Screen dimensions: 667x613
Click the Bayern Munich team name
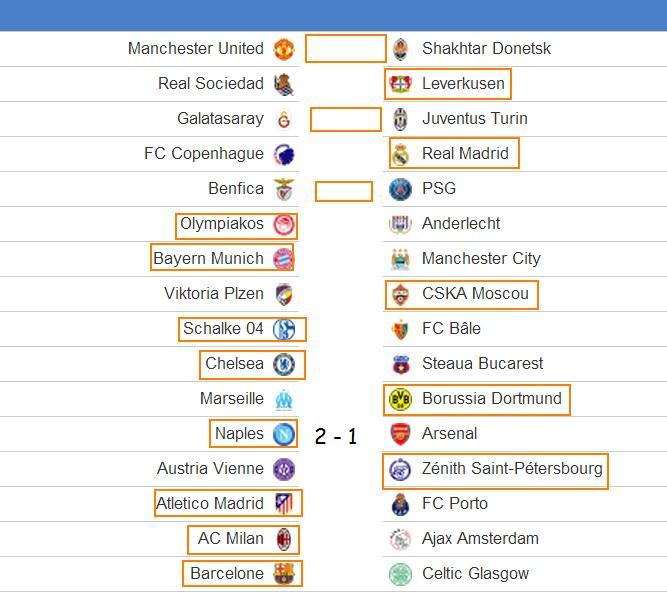[x=208, y=259]
